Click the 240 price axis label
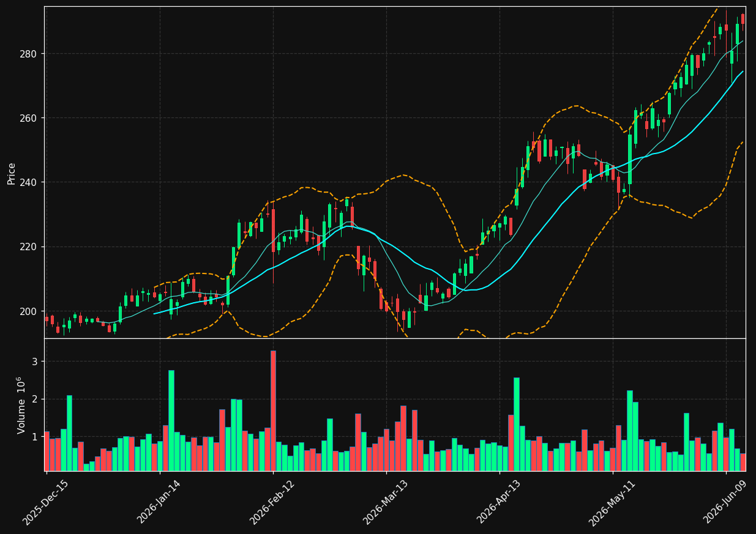This screenshot has width=756, height=534. (x=29, y=182)
